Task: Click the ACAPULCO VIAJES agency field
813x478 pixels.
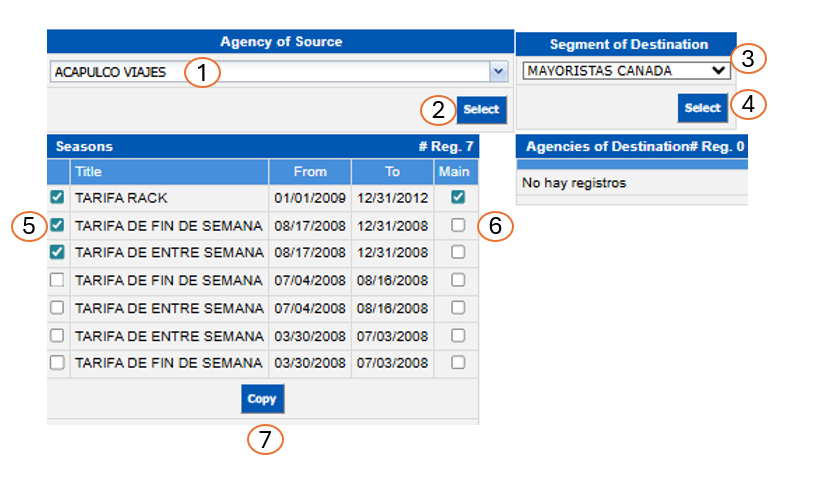Action: pos(268,72)
